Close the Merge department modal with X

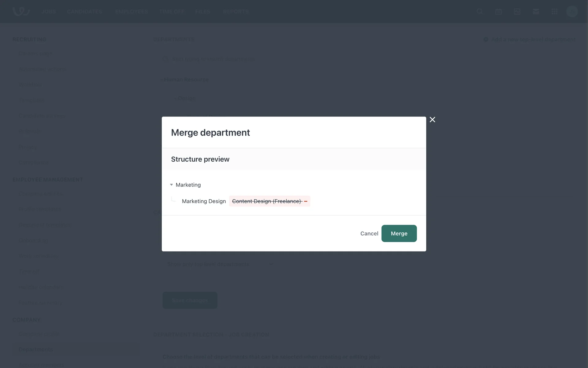tap(432, 120)
